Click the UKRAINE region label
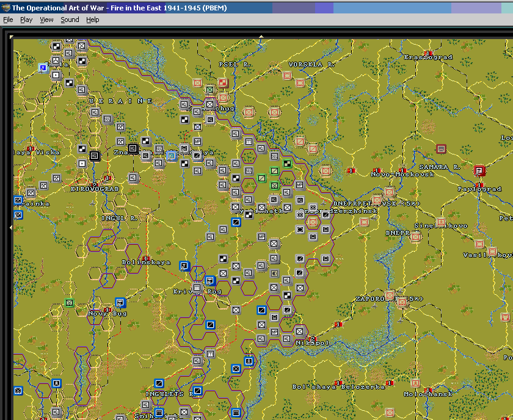 [121, 101]
